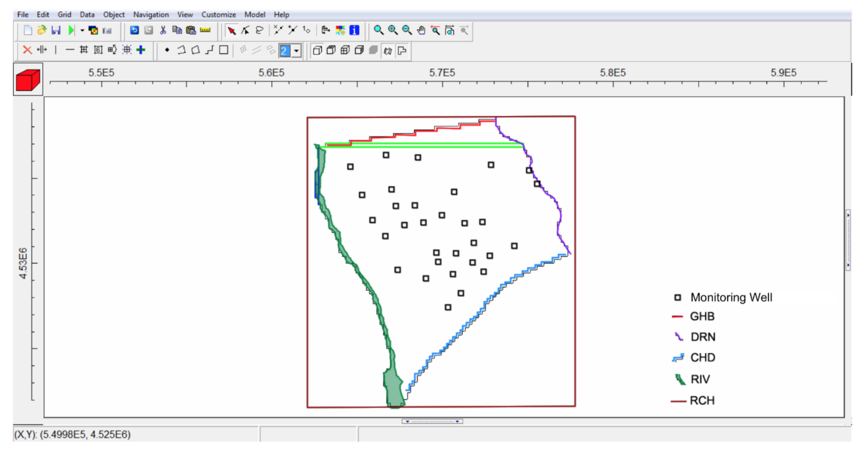
Task: Click the green plus grid tool
Action: [141, 50]
